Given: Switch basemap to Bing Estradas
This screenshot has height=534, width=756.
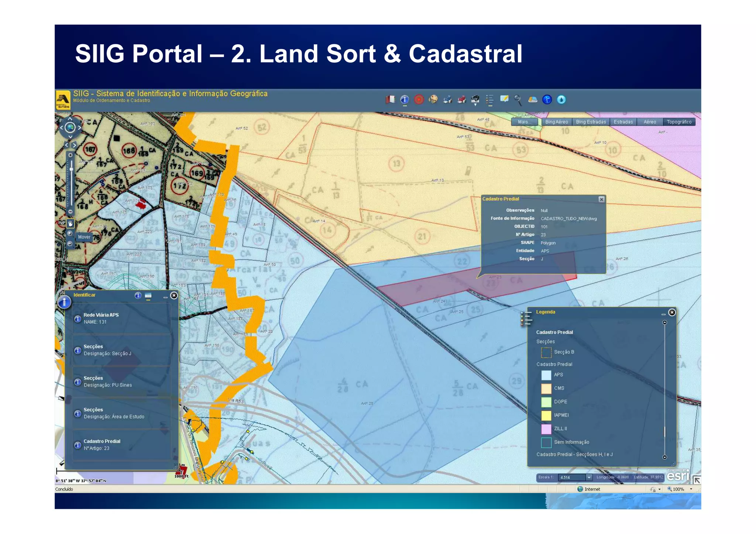Looking at the screenshot, I should [591, 122].
